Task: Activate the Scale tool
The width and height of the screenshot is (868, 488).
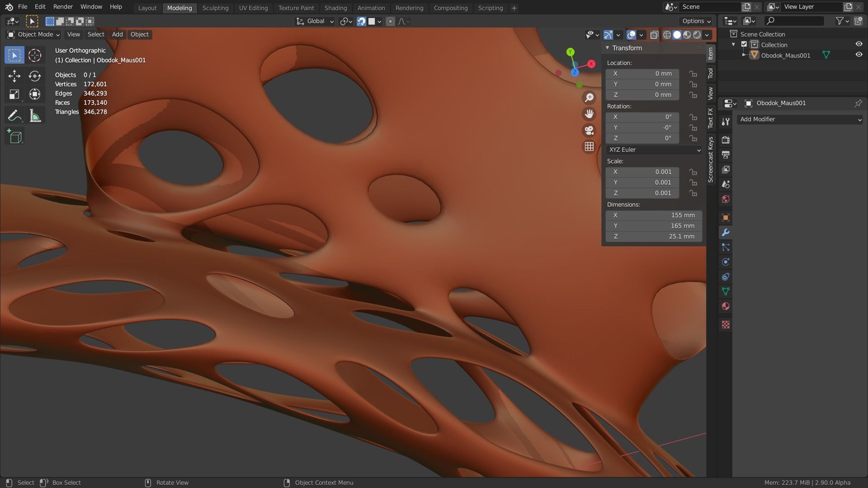Action: [x=14, y=94]
